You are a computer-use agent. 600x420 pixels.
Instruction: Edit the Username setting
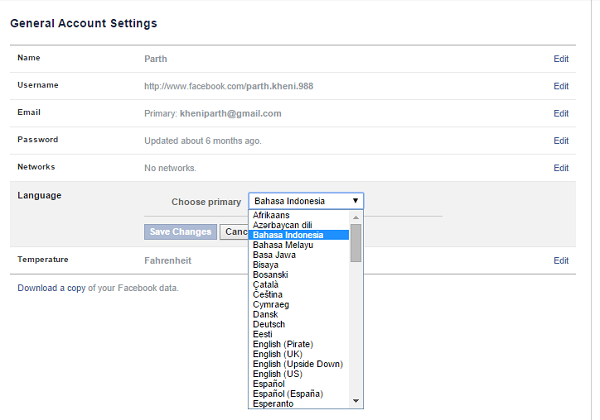pyautogui.click(x=561, y=86)
